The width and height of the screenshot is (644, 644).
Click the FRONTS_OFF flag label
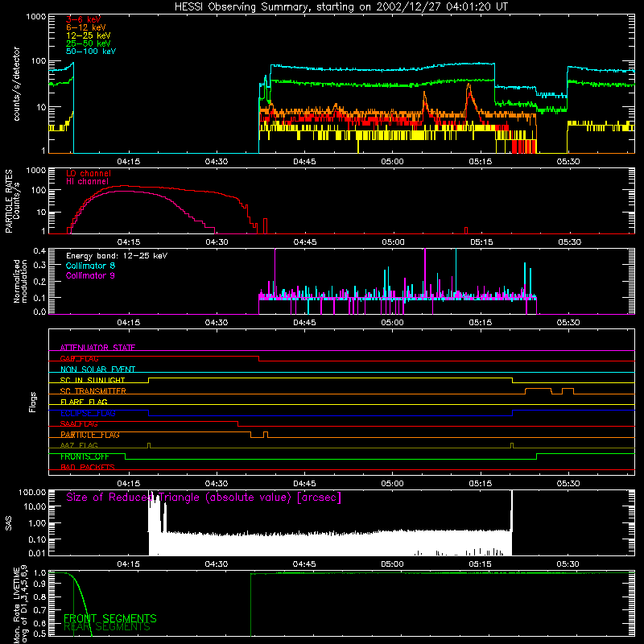pyautogui.click(x=85, y=456)
